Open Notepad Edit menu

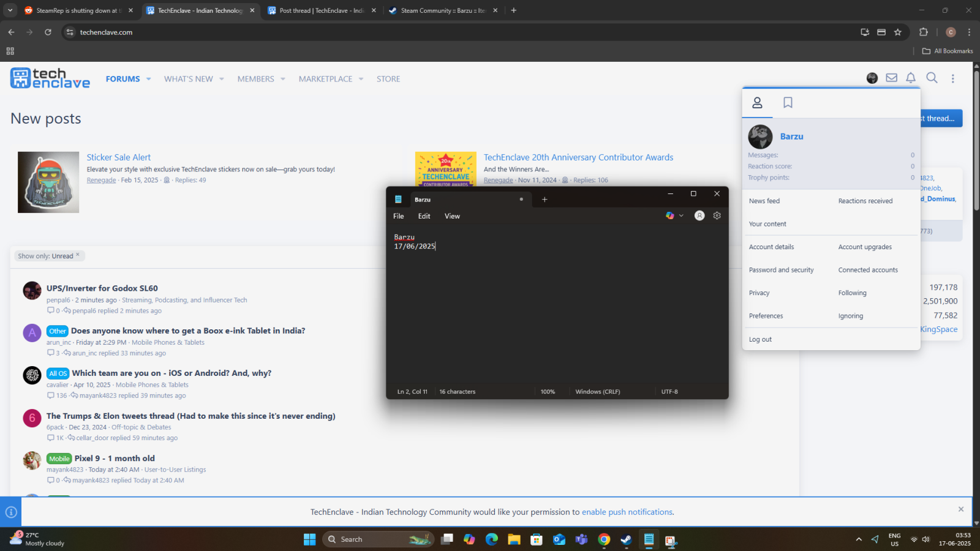coord(424,216)
